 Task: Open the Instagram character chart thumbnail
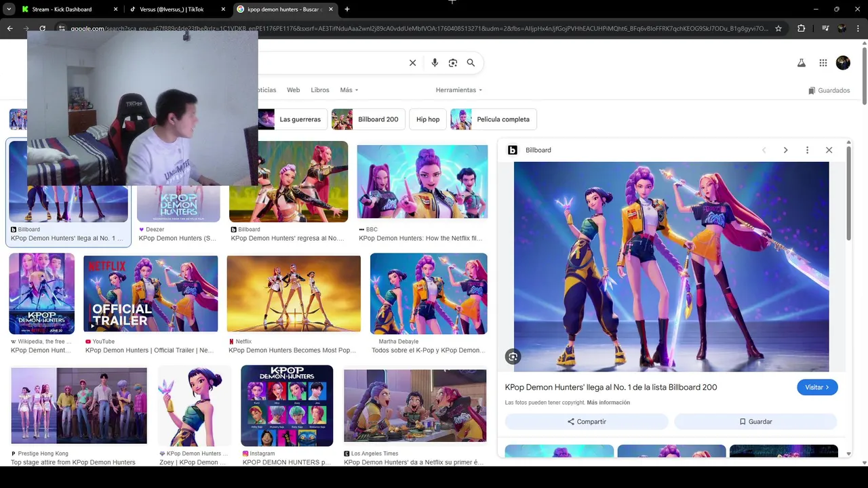(x=287, y=405)
